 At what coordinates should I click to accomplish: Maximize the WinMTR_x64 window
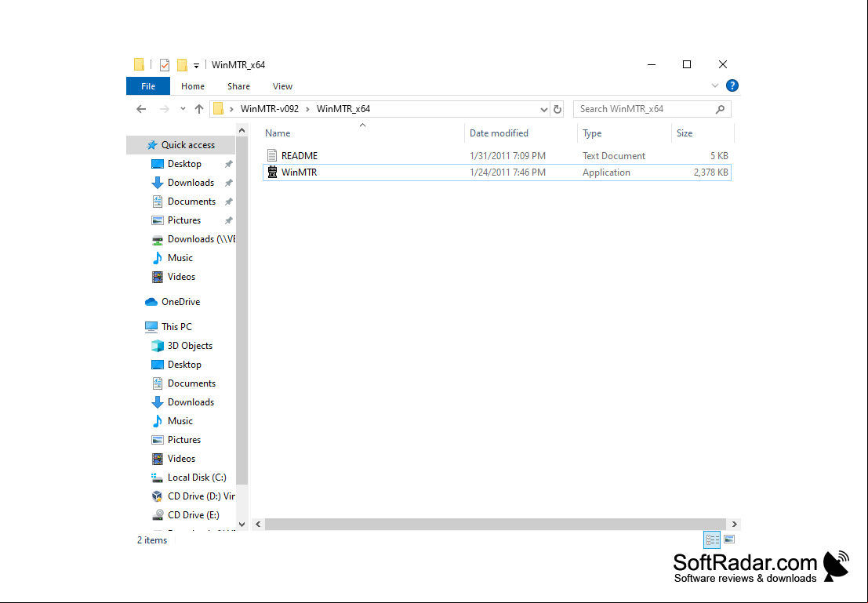(687, 65)
